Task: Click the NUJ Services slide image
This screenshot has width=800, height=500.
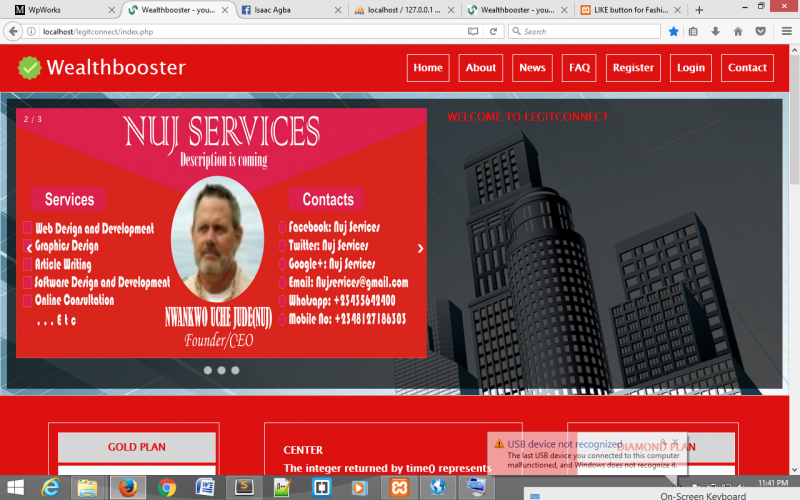Action: [x=221, y=233]
